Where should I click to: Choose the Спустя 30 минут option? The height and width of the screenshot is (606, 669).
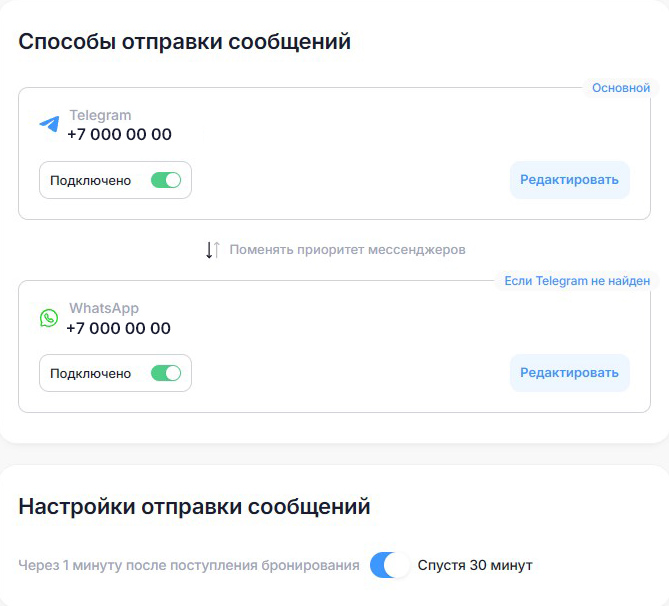[x=475, y=565]
